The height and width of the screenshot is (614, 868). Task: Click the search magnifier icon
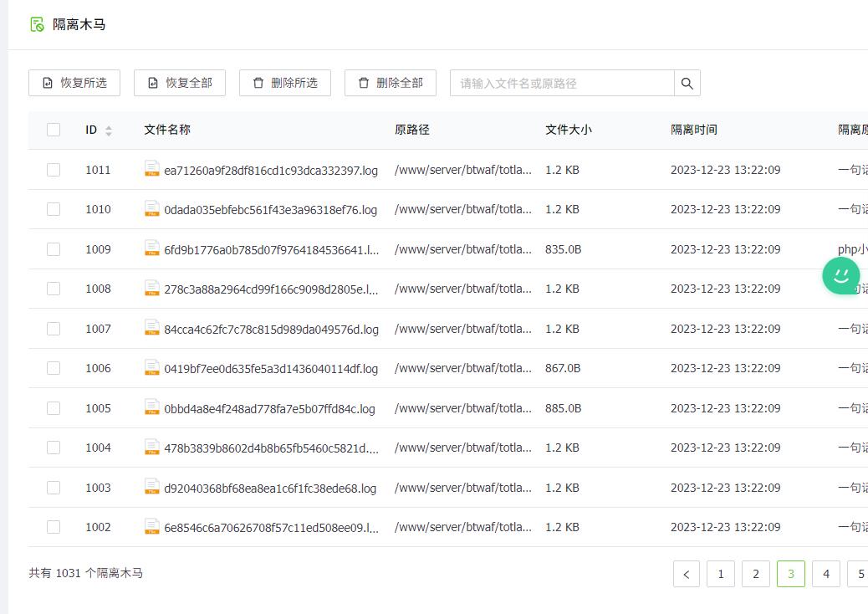point(687,83)
